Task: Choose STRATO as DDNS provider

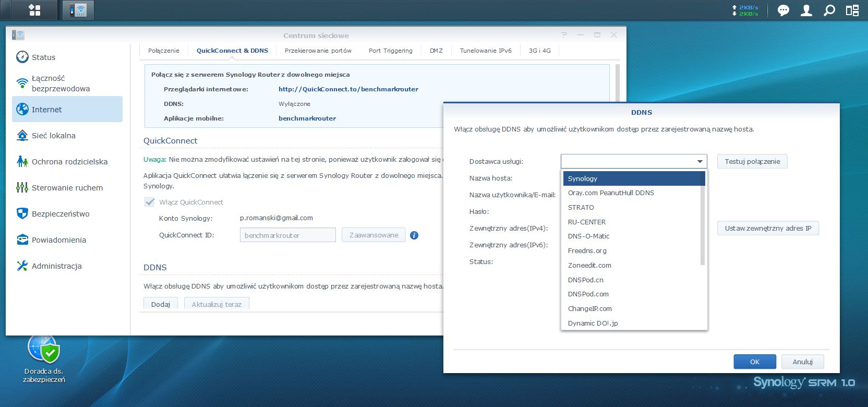Action: click(634, 207)
